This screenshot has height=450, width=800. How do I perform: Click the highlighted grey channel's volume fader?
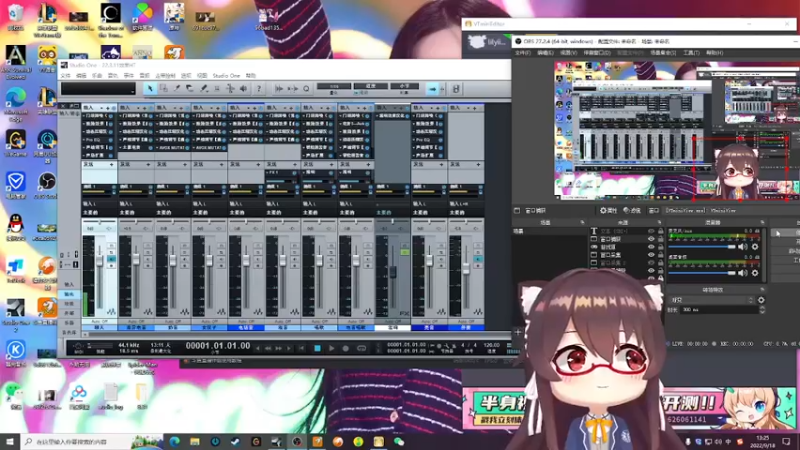(393, 272)
